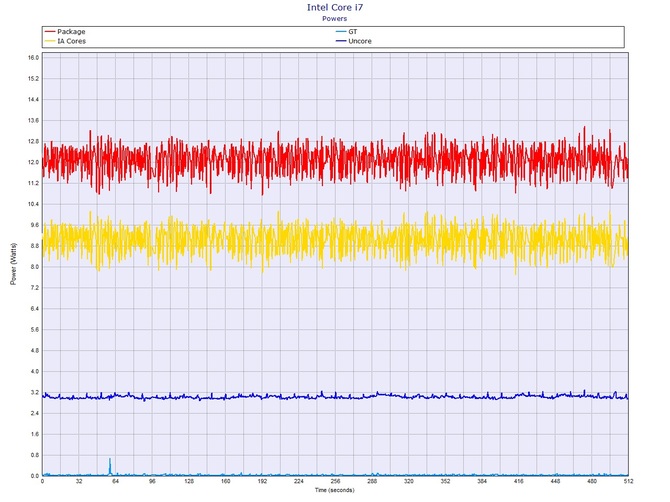Click the 3.2 y-axis value

33,392
